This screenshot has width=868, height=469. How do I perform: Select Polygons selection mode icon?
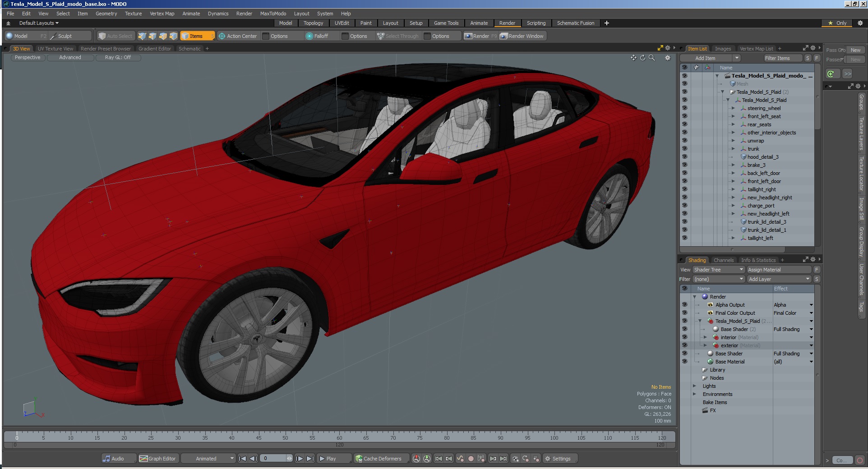coord(163,36)
